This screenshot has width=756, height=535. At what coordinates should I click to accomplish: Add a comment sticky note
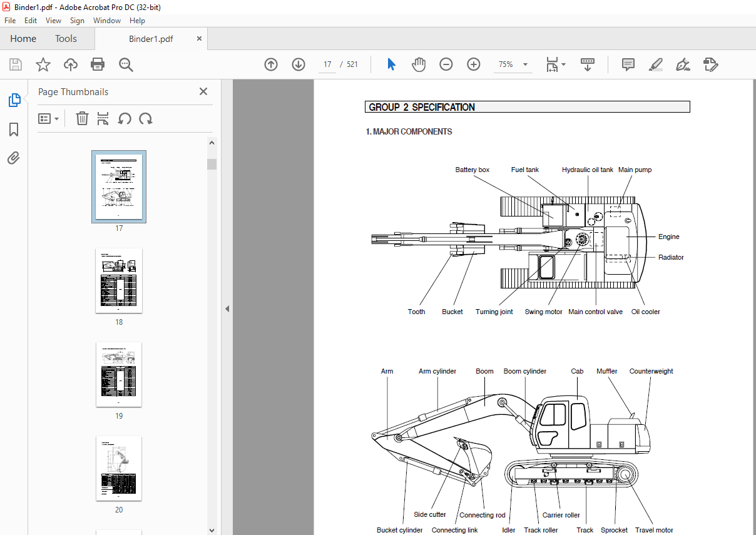(628, 64)
